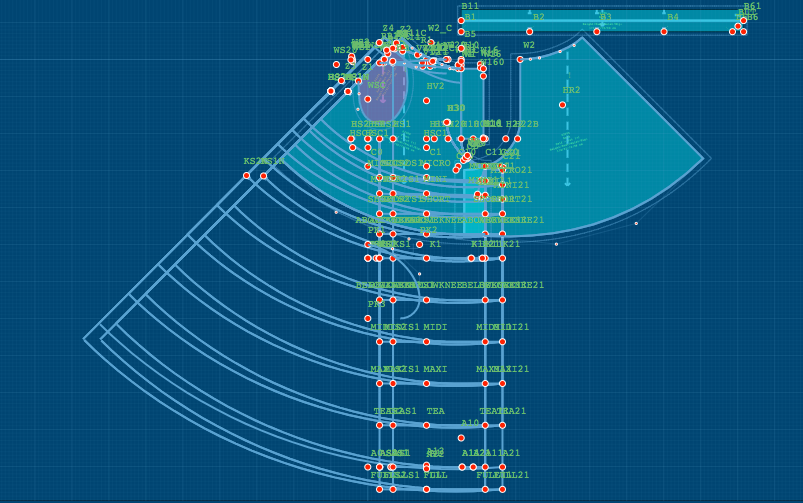803x503 pixels.
Task: Select the PK3 point
Action: (x=367, y=318)
